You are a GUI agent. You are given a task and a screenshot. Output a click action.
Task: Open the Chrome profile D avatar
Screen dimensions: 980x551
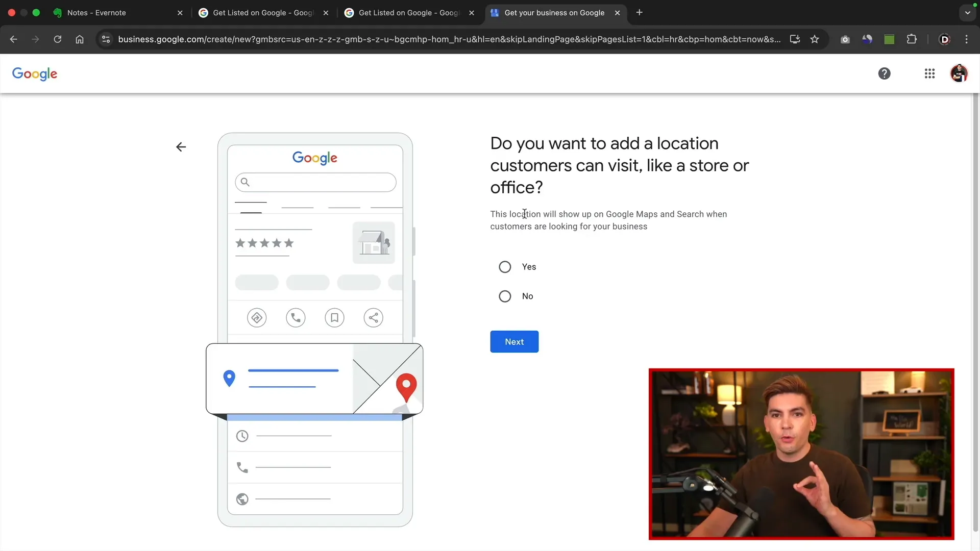point(944,39)
